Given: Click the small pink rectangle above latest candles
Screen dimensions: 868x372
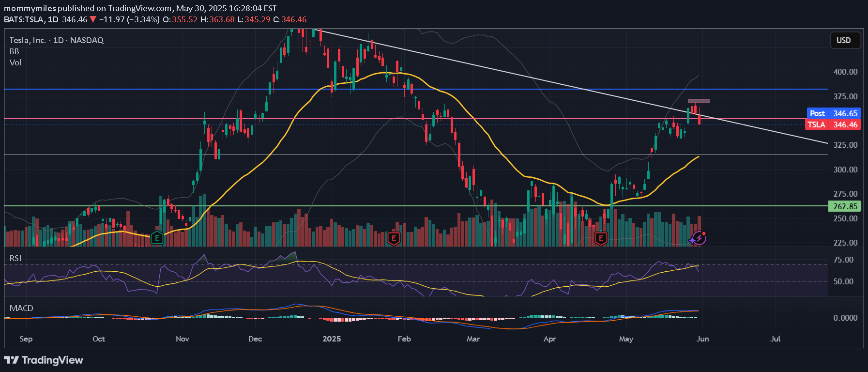Looking at the screenshot, I should coord(699,101).
